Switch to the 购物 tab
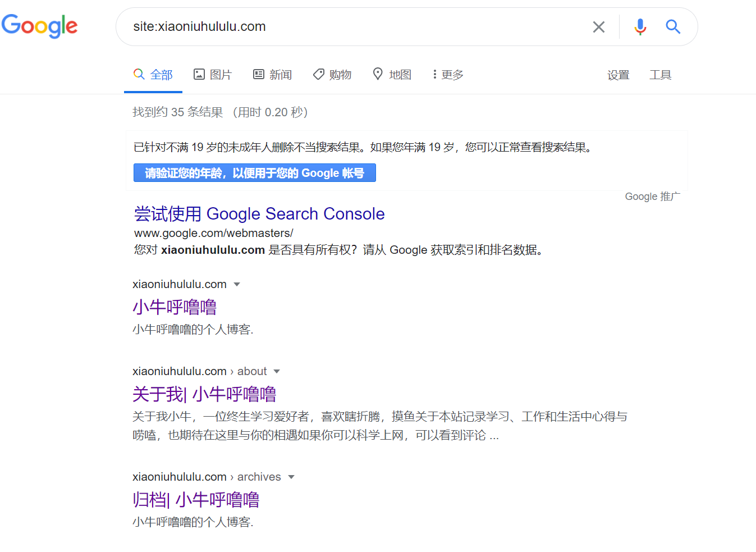 point(332,75)
